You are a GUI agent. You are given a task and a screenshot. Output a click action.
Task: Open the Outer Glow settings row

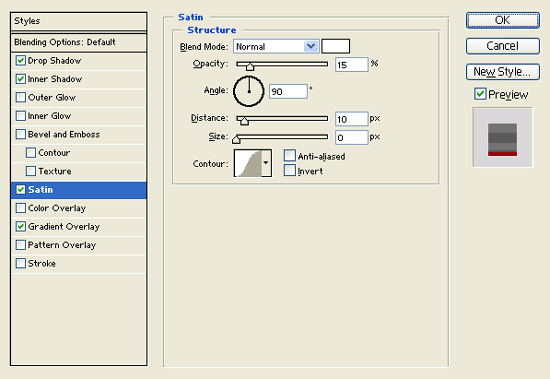coord(79,97)
